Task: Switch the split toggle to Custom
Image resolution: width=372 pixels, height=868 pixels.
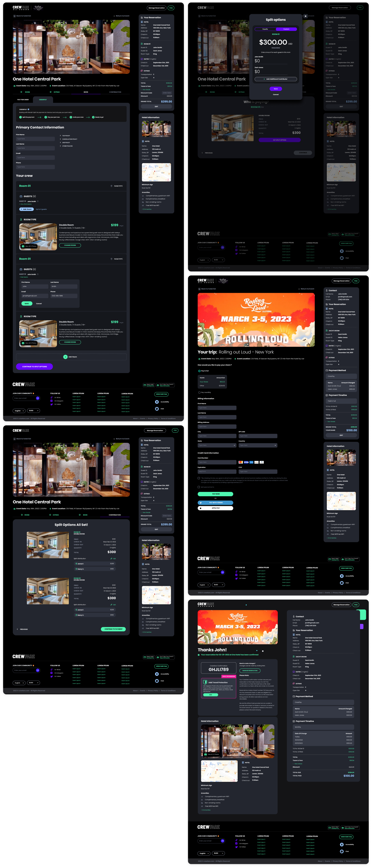Action: [x=286, y=29]
